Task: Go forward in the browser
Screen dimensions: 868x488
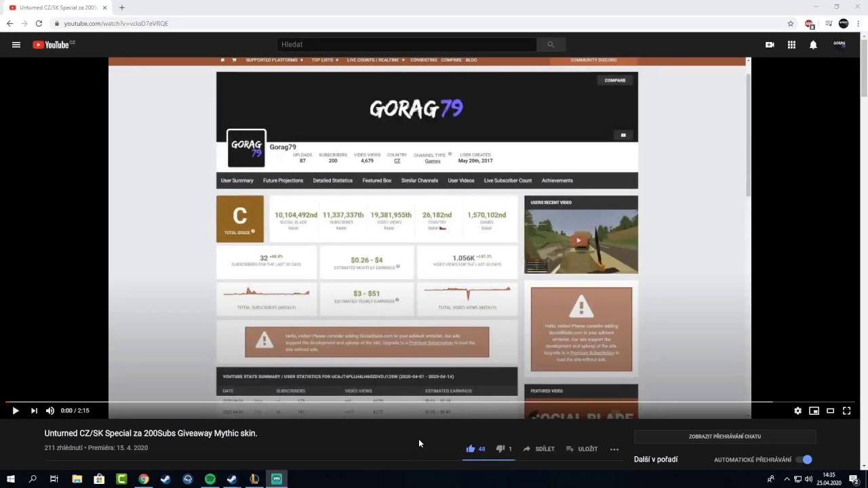Action: pos(24,23)
